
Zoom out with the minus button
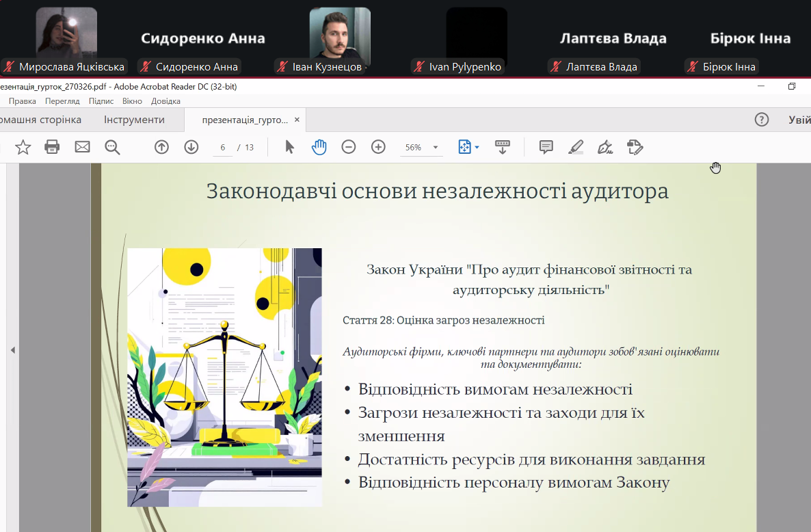[349, 147]
